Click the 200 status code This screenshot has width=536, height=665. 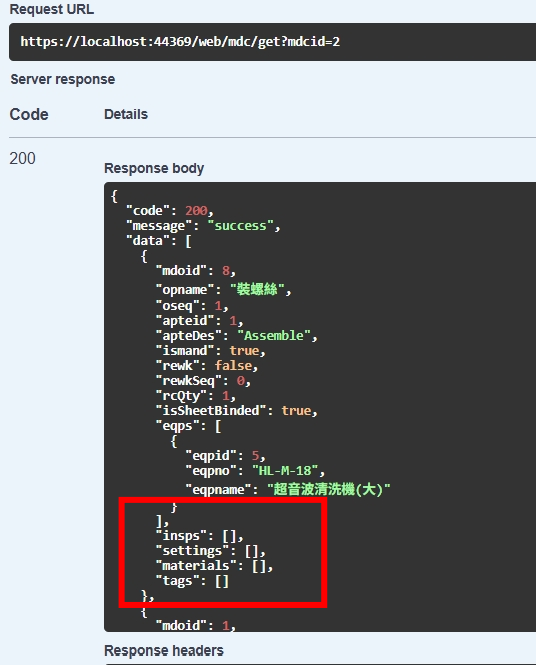point(22,158)
